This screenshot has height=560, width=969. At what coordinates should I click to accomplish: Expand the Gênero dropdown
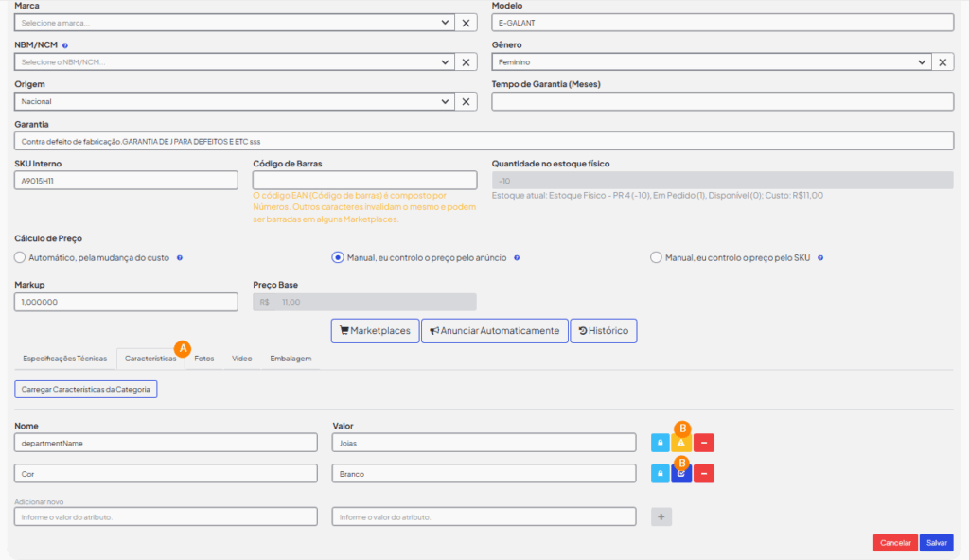(710, 62)
